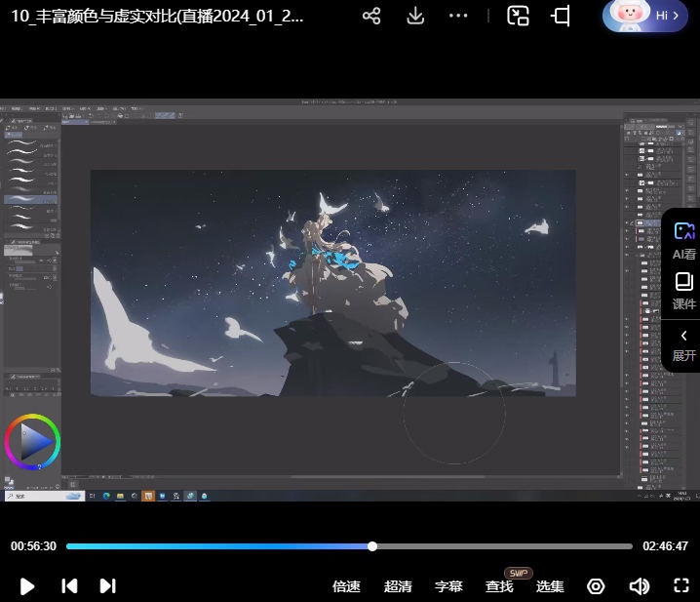
Task: Open the 课件 courseware panel
Action: click(x=683, y=291)
